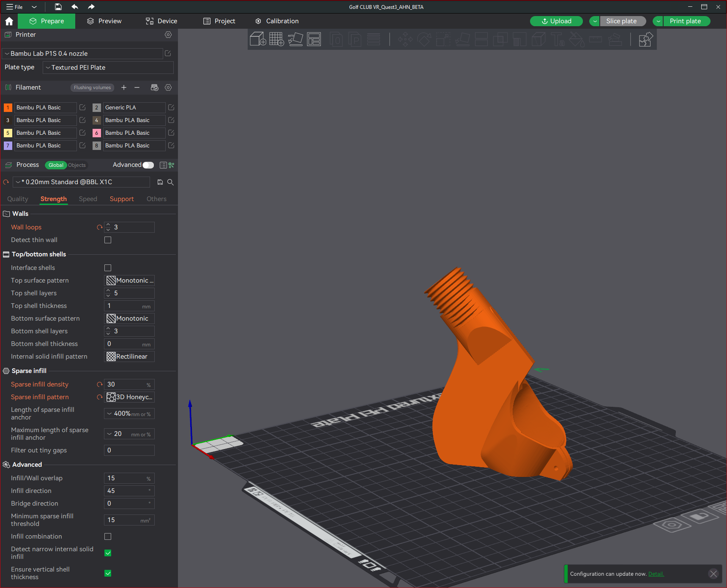This screenshot has width=727, height=588.
Task: Open the Slice plate dropdown arrow
Action: coord(595,21)
